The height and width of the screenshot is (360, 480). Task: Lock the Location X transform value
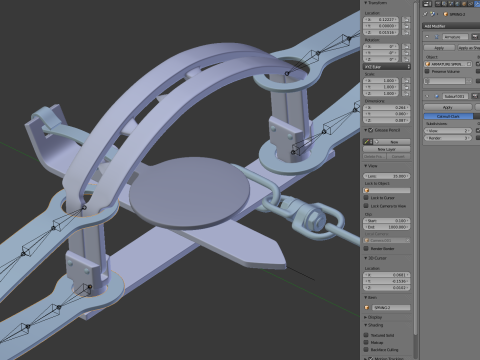pos(406,20)
